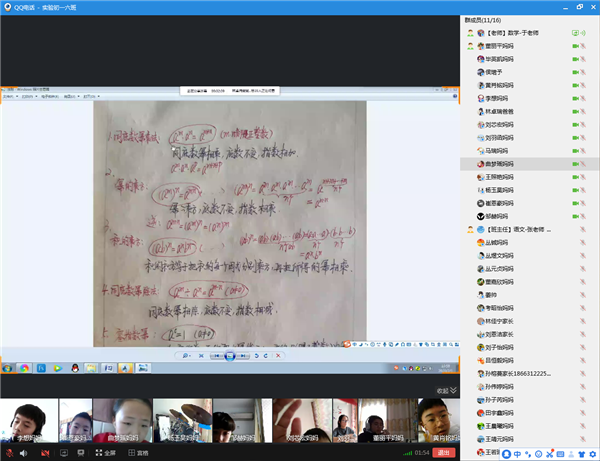Screen dimensions: 600x461
Task: Click avatar icon of 邹赫妈妈
Action: [480, 216]
